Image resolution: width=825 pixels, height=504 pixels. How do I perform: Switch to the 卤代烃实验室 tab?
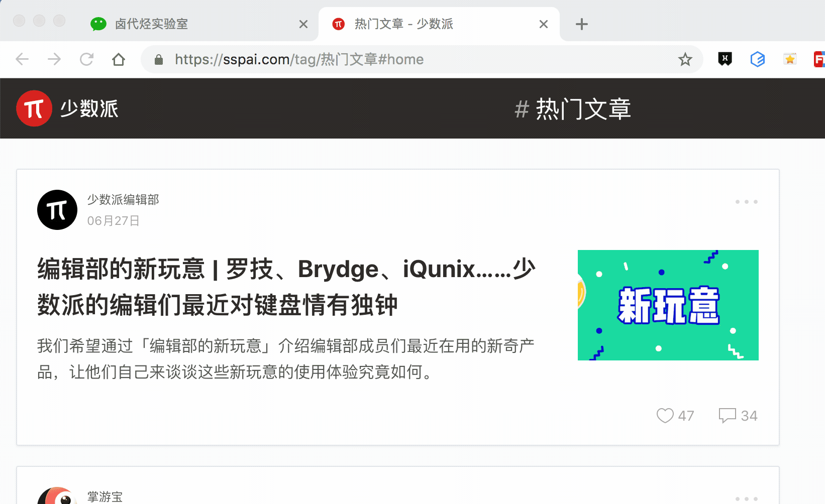pos(198,24)
